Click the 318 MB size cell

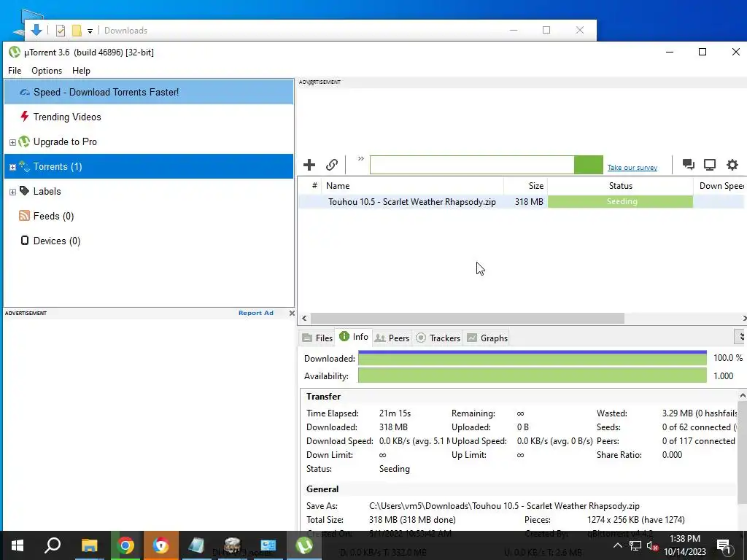(x=529, y=202)
